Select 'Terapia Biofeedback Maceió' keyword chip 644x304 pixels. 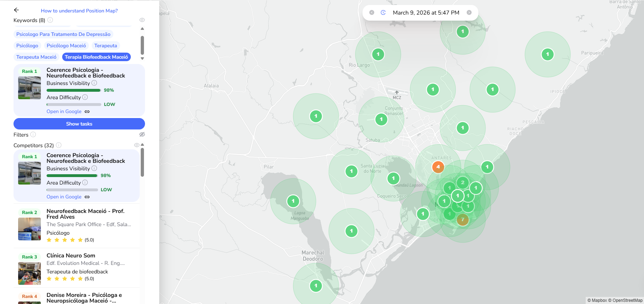pos(96,57)
